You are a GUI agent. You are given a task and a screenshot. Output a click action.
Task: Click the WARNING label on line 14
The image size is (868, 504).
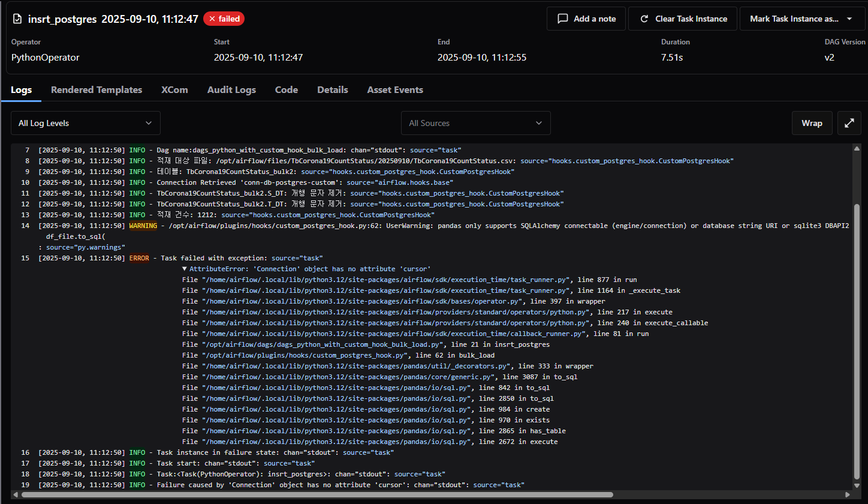(143, 226)
